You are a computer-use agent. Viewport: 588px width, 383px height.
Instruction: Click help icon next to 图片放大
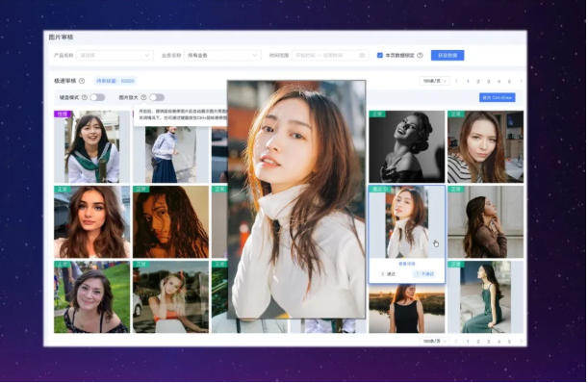(143, 97)
